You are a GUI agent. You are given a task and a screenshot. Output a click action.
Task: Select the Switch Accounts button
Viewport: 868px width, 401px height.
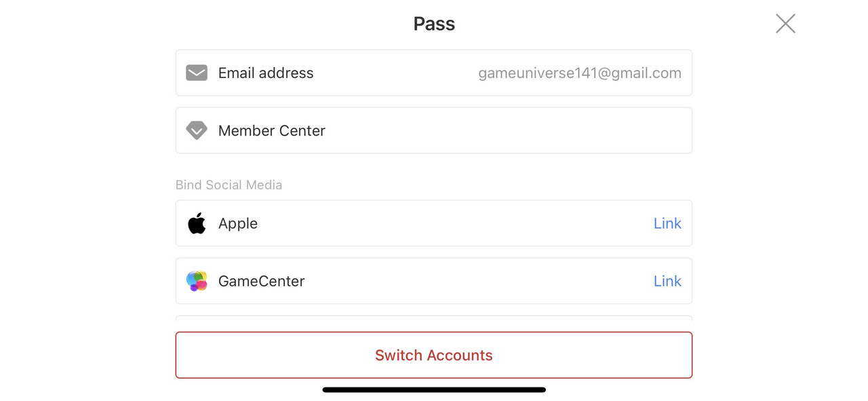[434, 355]
